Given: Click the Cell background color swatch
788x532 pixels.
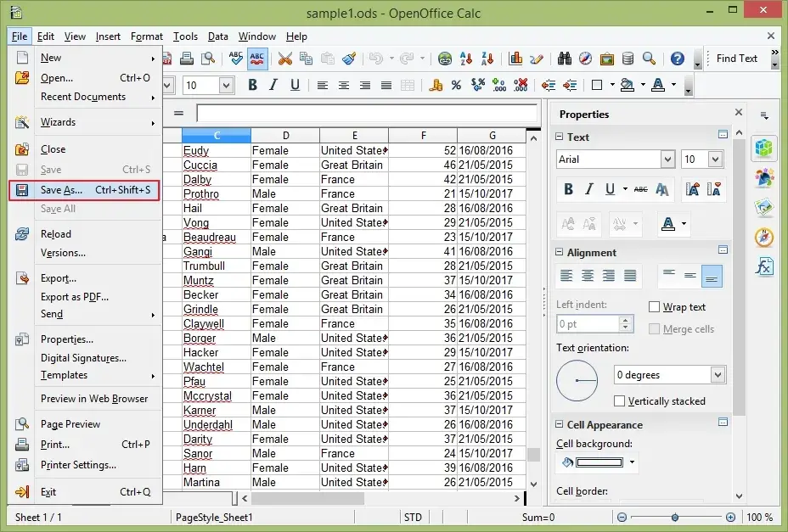Looking at the screenshot, I should coord(599,462).
